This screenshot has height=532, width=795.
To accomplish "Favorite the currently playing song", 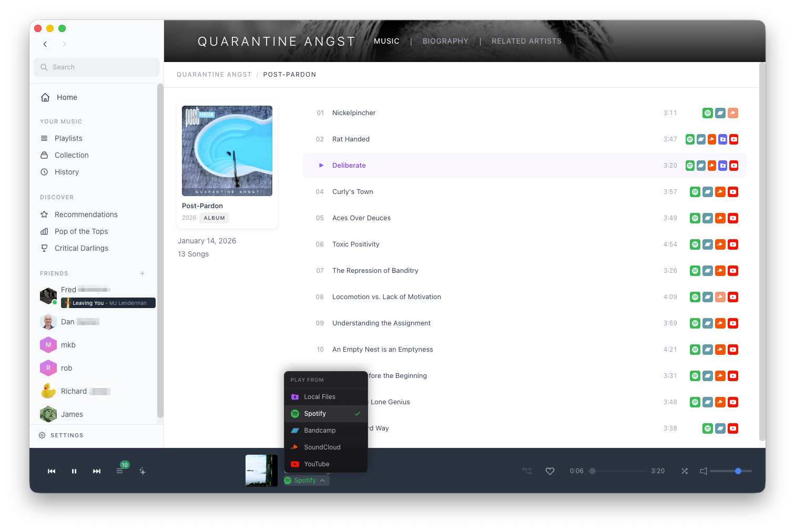I will point(550,471).
